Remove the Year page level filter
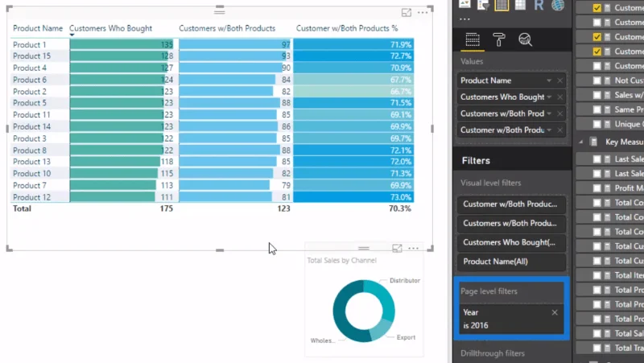The height and width of the screenshot is (363, 644). point(555,312)
